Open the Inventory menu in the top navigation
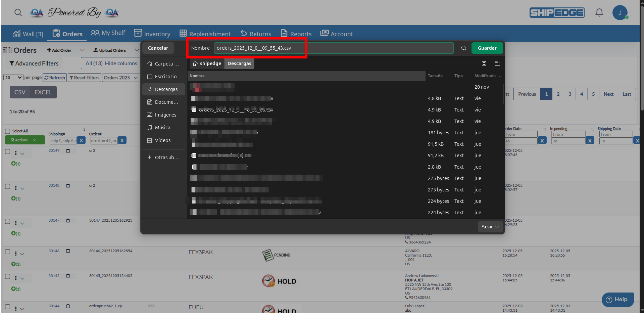 (157, 34)
